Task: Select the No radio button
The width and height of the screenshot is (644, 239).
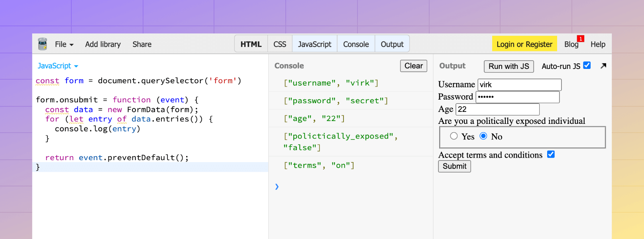Action: [x=483, y=136]
